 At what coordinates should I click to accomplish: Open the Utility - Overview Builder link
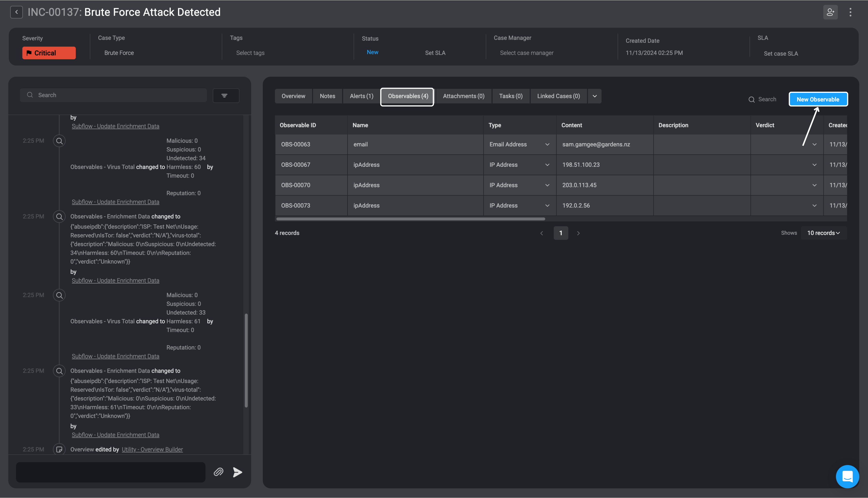[152, 449]
